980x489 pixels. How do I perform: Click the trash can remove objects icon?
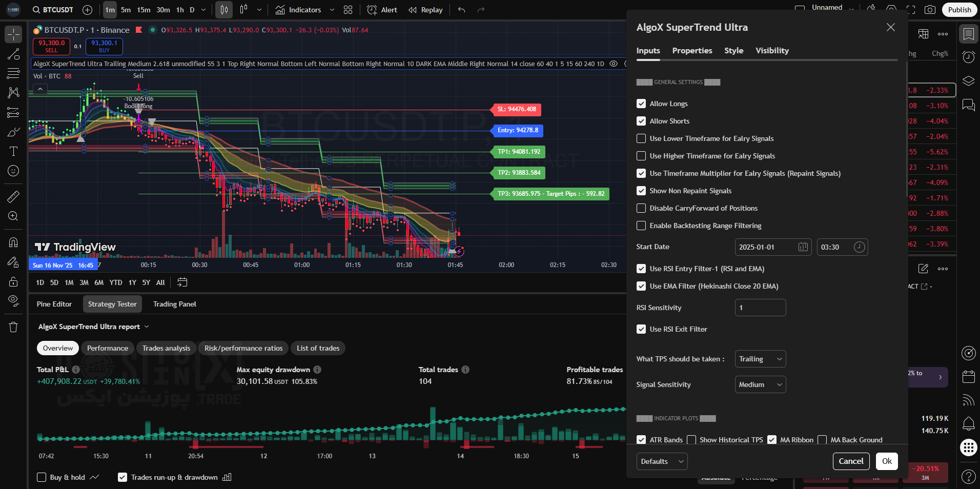point(13,327)
